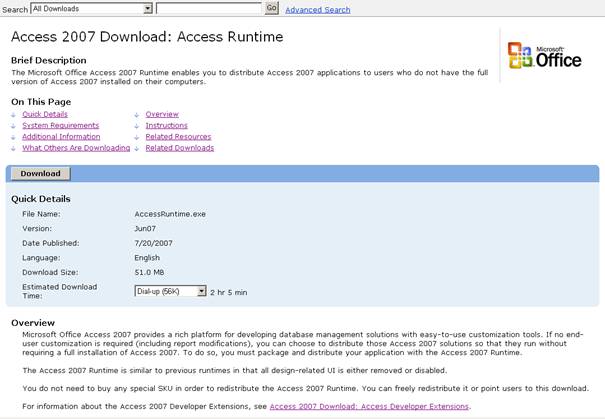Open the Advanced Search link
Image resolution: width=605 pixels, height=419 pixels.
(x=318, y=10)
